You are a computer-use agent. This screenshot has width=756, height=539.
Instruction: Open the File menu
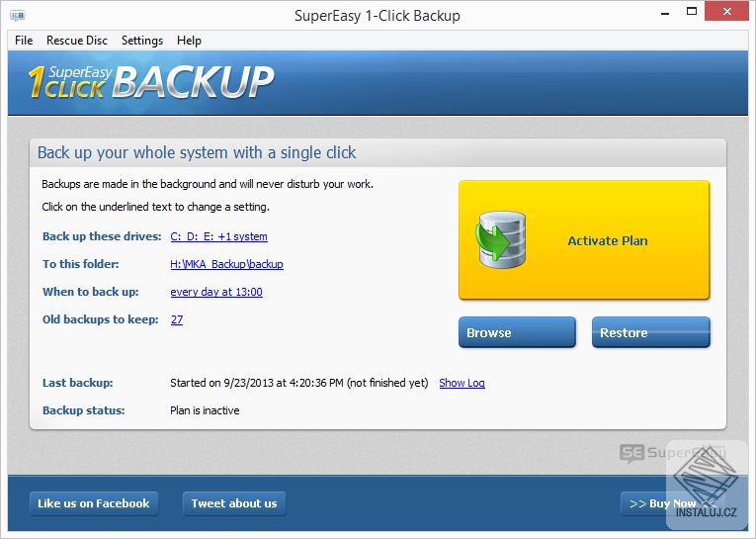(x=24, y=41)
